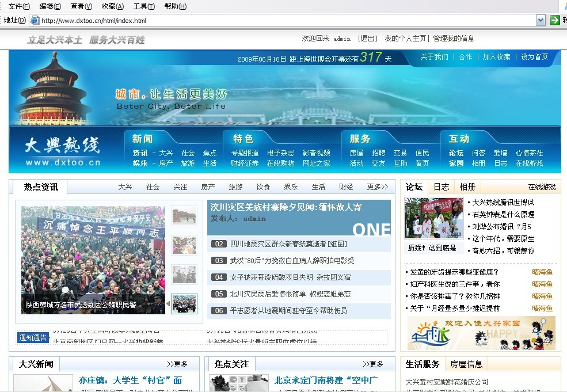Open news item 03 about 武汉"80后"
Screen dimensions: 567x392
point(292,261)
